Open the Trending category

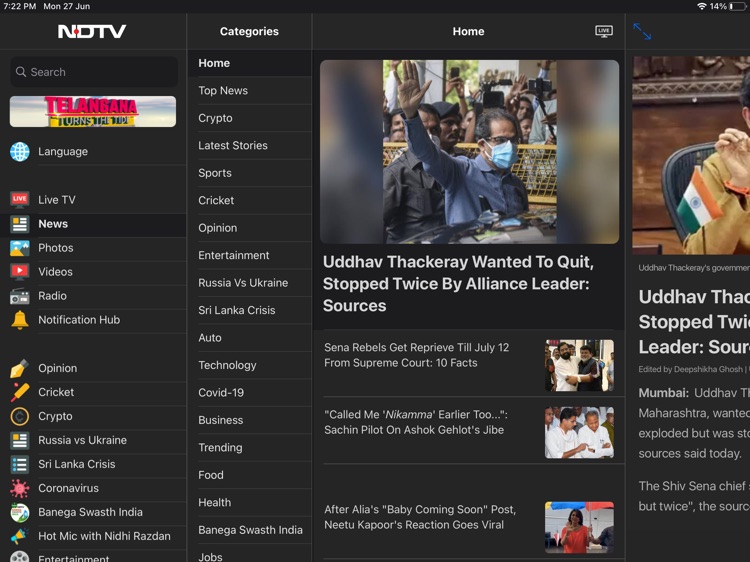pyautogui.click(x=250, y=448)
